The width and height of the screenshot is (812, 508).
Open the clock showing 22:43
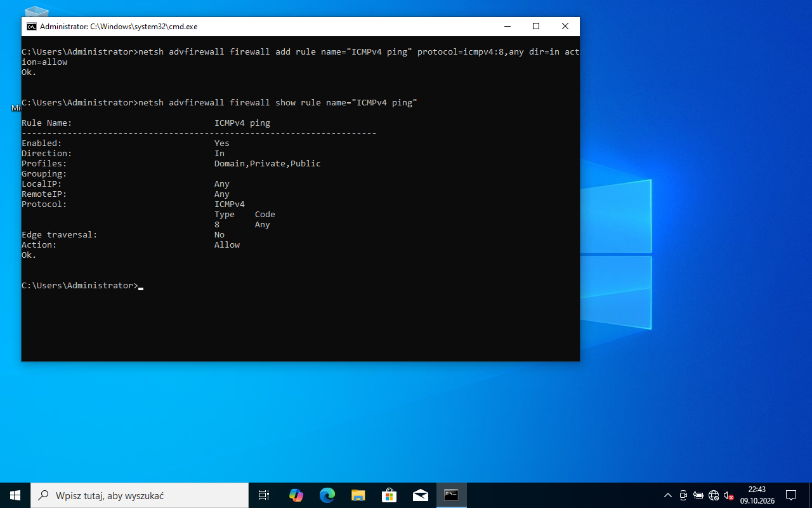click(x=757, y=495)
